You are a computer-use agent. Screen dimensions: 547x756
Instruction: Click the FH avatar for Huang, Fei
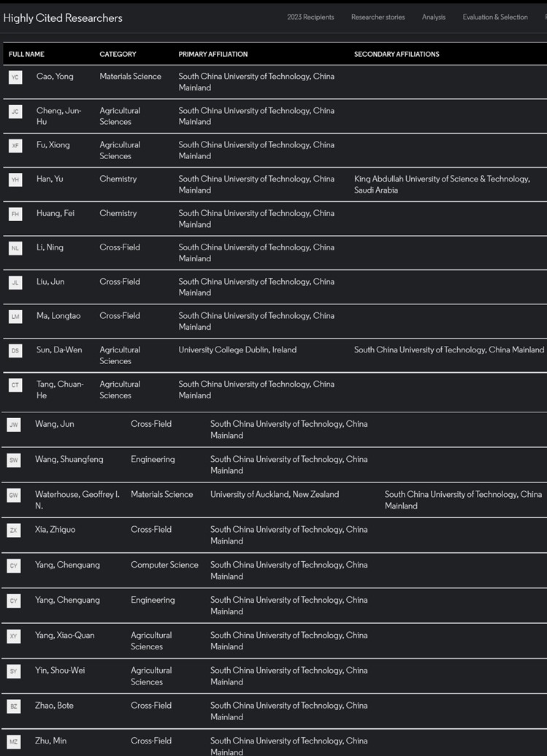pos(15,214)
